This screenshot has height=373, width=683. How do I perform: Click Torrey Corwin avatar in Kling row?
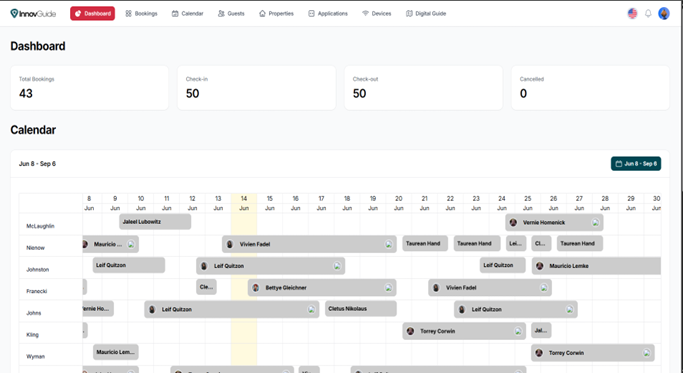click(410, 331)
